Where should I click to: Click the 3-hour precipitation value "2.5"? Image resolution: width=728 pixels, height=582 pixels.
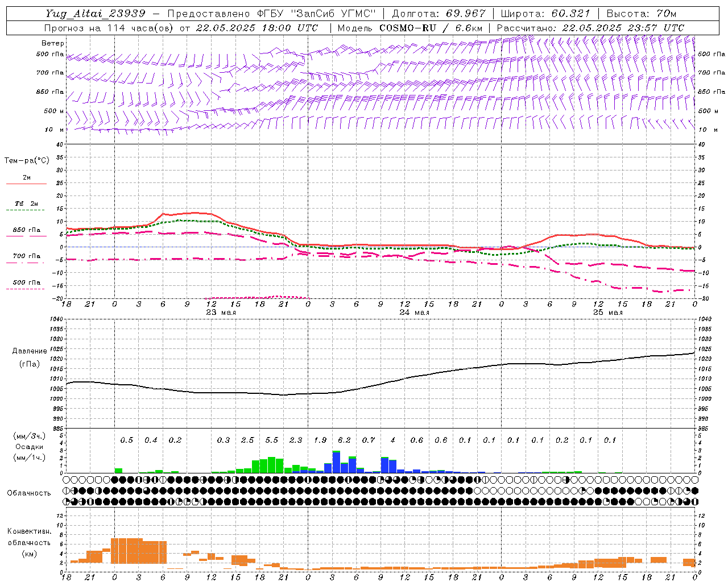247,440
